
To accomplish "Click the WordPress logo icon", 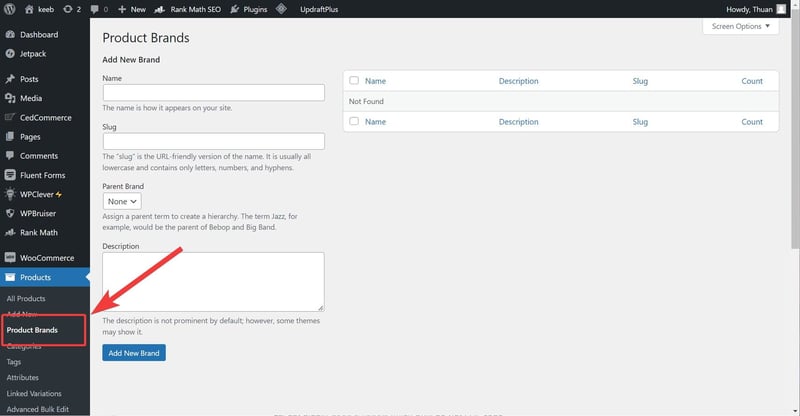I will tap(11, 9).
